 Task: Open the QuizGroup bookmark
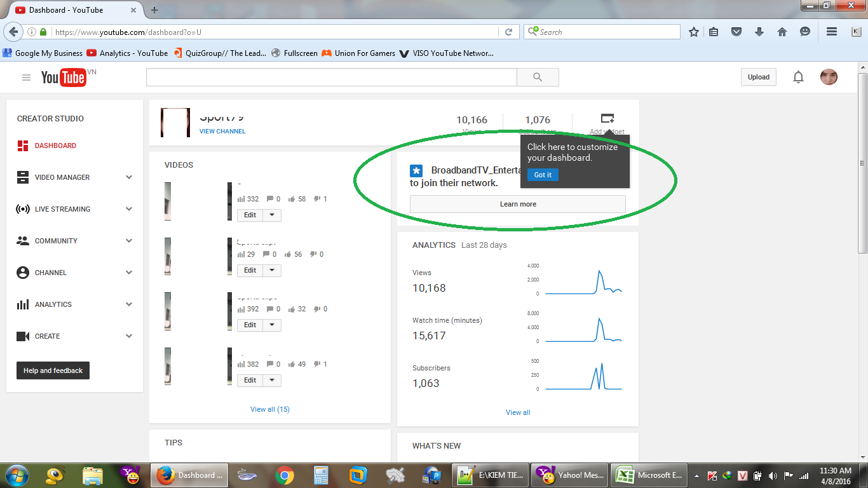click(x=219, y=53)
